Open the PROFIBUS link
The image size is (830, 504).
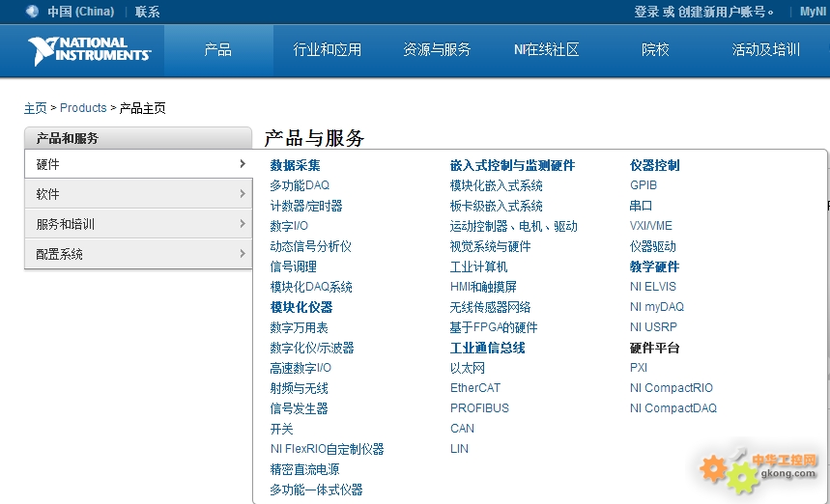(x=479, y=408)
